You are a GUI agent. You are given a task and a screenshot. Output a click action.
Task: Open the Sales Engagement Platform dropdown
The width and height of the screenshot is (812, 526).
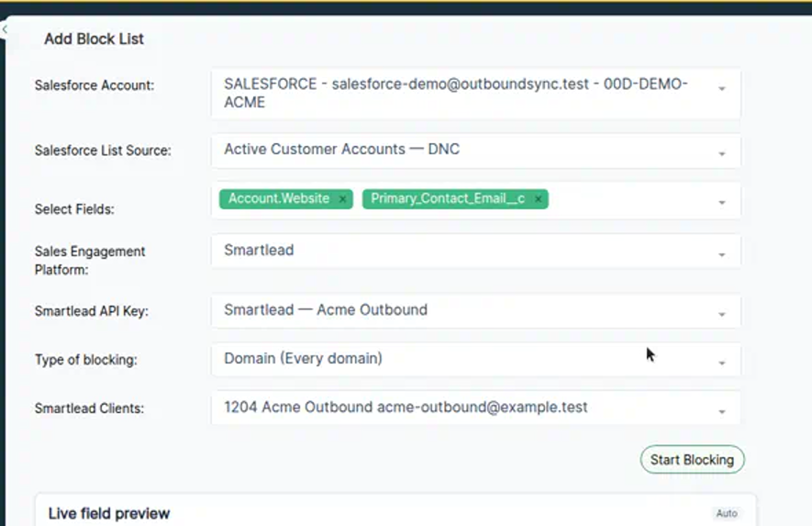[476, 252]
